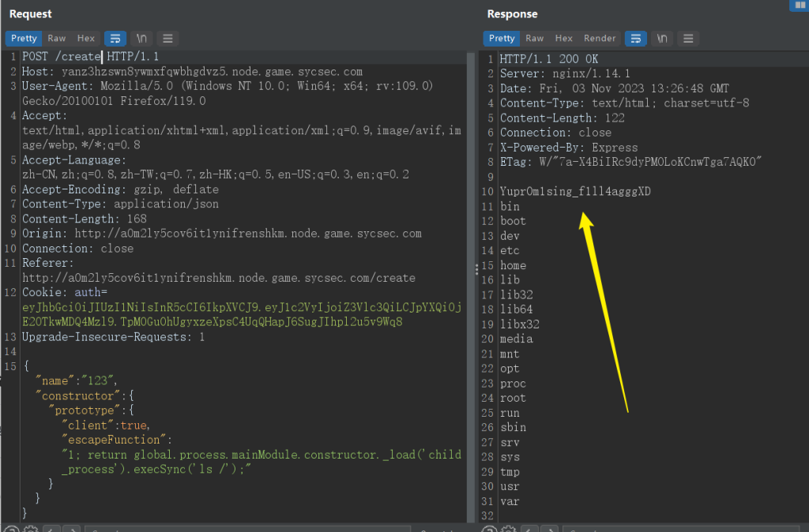Click the response "Content-Type: text/html" header

624,103
